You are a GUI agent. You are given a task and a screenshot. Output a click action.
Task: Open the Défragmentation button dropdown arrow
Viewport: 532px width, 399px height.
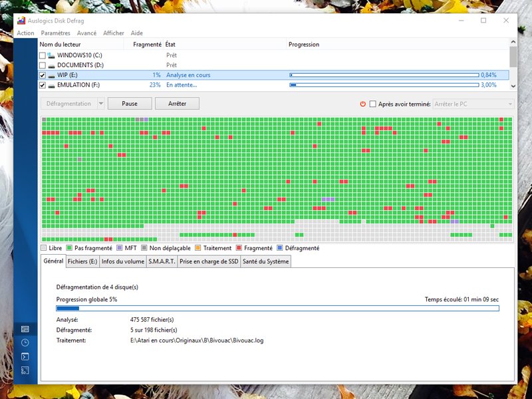pos(101,104)
